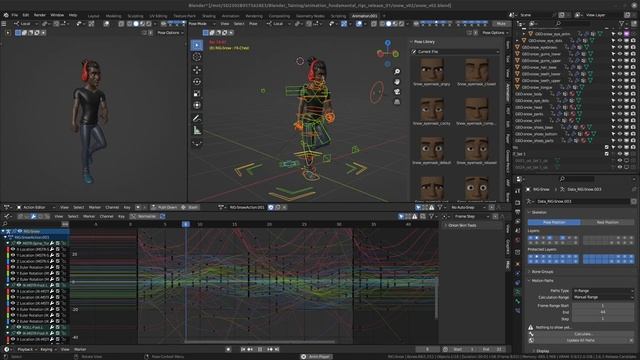Image resolution: width=640 pixels, height=360 pixels.
Task: Open the Paths Type In Range dropdown
Action: (603, 291)
